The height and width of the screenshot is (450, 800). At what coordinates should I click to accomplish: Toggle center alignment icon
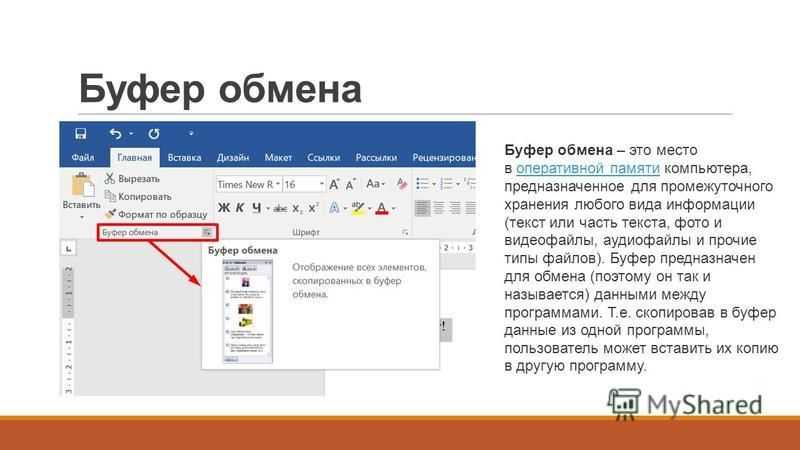point(438,208)
